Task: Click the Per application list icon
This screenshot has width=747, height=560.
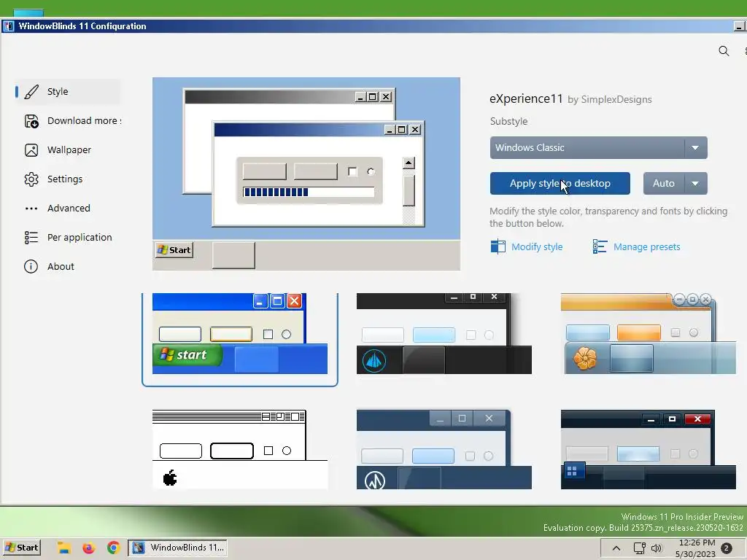Action: [31, 237]
